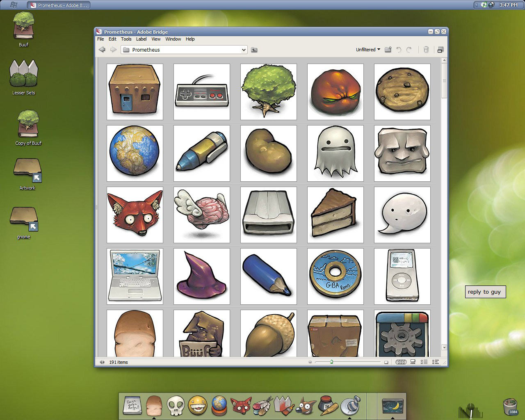Switch to compact mode

tap(441, 50)
